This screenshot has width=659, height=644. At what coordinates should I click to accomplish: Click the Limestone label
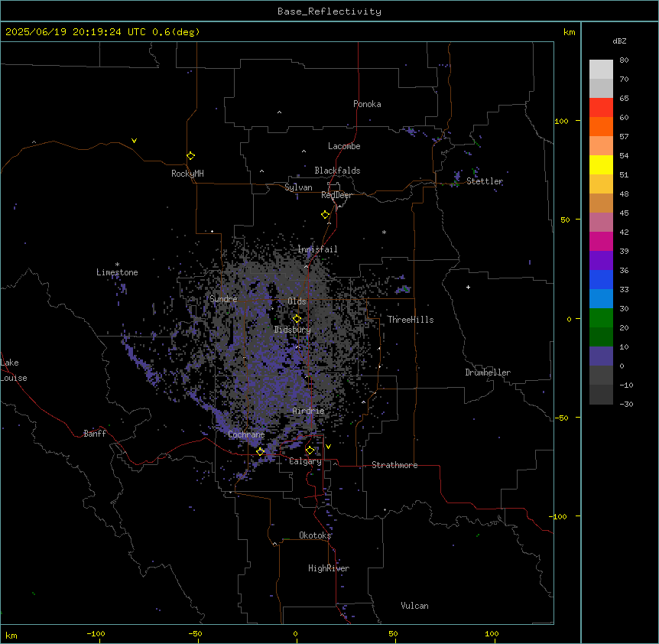pos(117,272)
